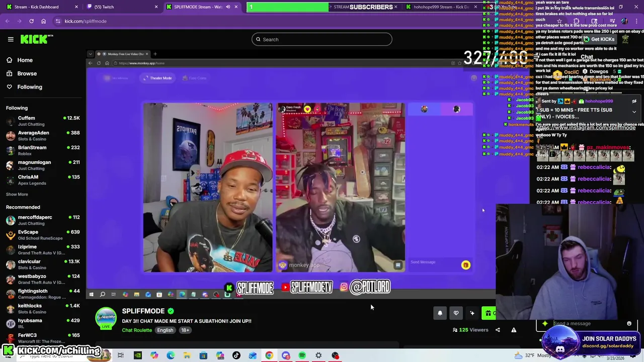
Task: Reload the current page
Action: point(31,21)
